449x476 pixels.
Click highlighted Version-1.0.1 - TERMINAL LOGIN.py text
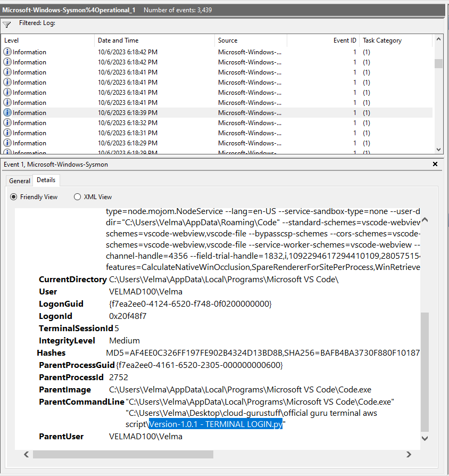pos(215,424)
